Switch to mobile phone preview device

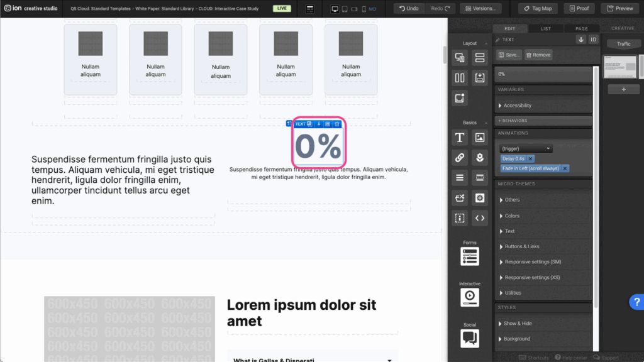pos(364,9)
